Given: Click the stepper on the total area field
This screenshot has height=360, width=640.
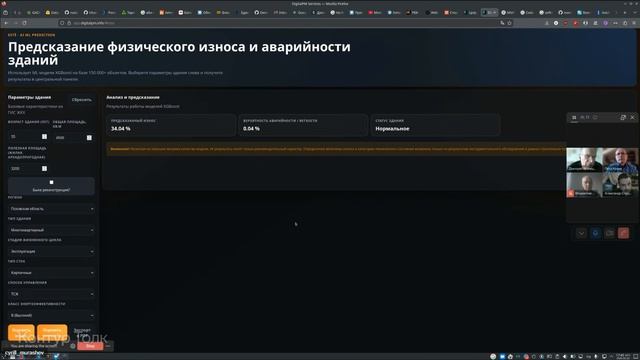Looking at the screenshot, I should [89, 138].
